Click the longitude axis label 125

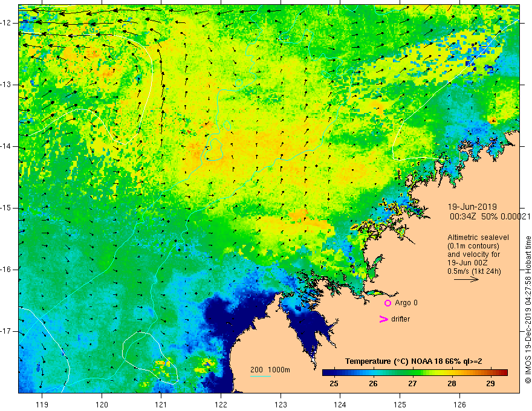pyautogui.click(x=400, y=404)
